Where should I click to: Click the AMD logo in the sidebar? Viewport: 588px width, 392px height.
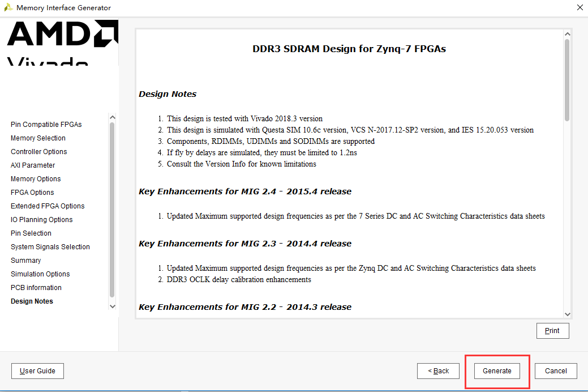[x=63, y=34]
